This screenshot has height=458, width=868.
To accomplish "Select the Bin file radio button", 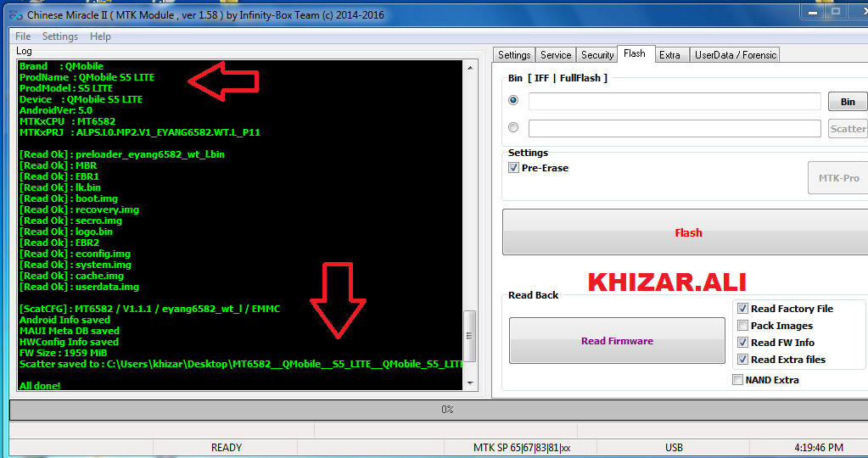I will (x=513, y=100).
